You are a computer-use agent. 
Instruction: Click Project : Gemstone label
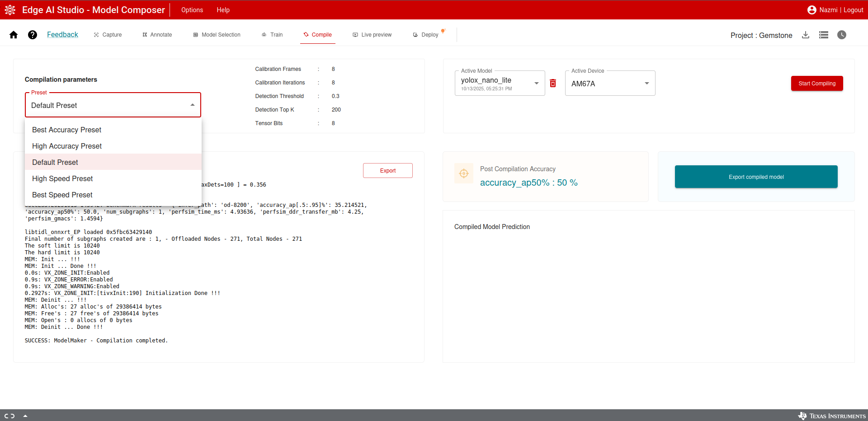click(761, 35)
